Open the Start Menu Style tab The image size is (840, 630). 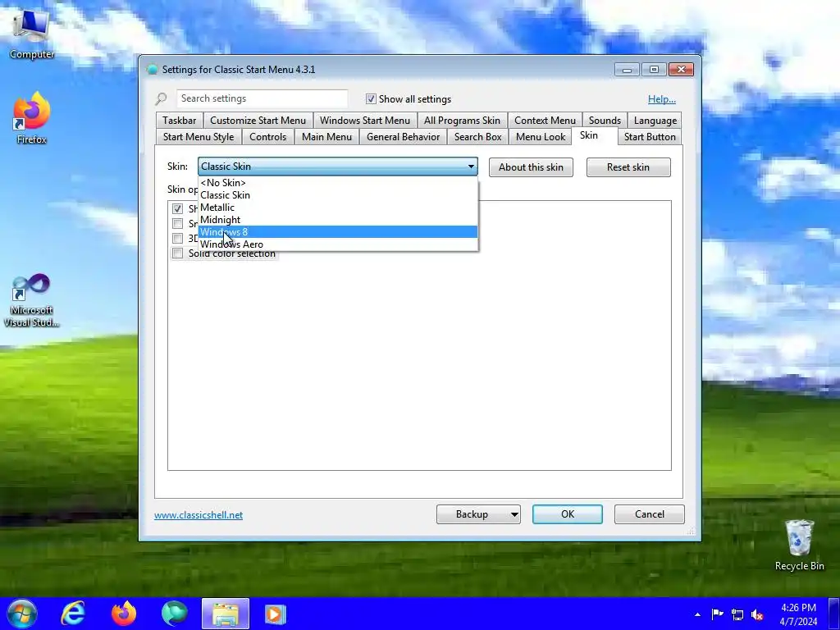coord(199,137)
